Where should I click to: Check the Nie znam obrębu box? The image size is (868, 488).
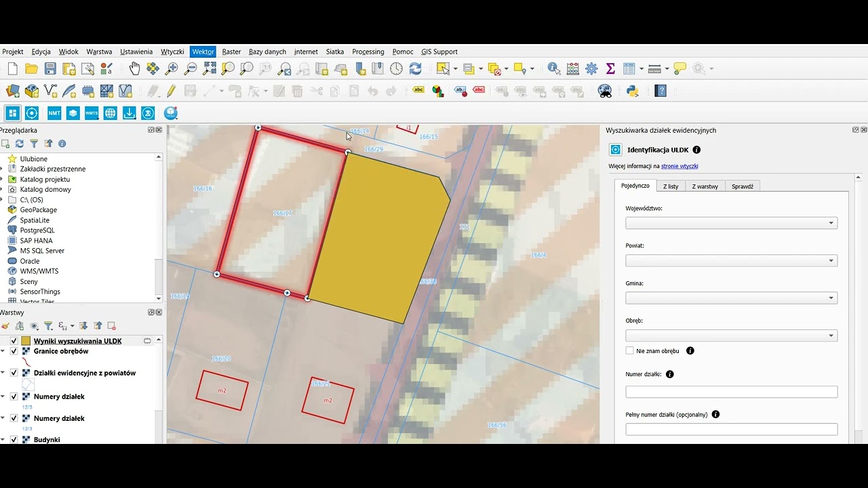coord(630,351)
